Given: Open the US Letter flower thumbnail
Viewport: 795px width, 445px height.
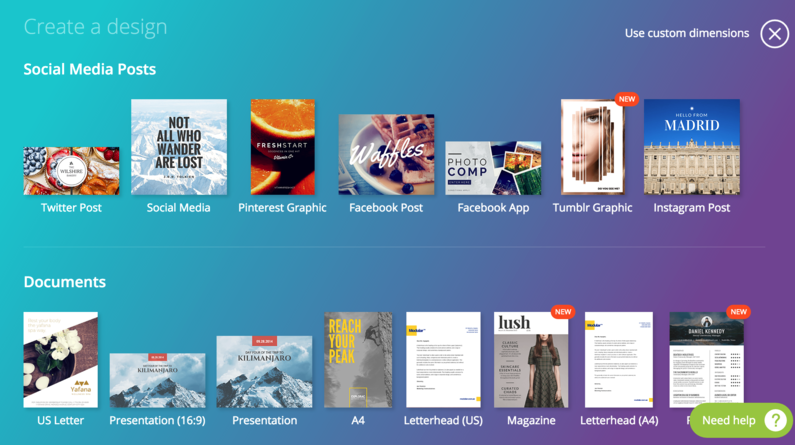Looking at the screenshot, I should point(60,360).
